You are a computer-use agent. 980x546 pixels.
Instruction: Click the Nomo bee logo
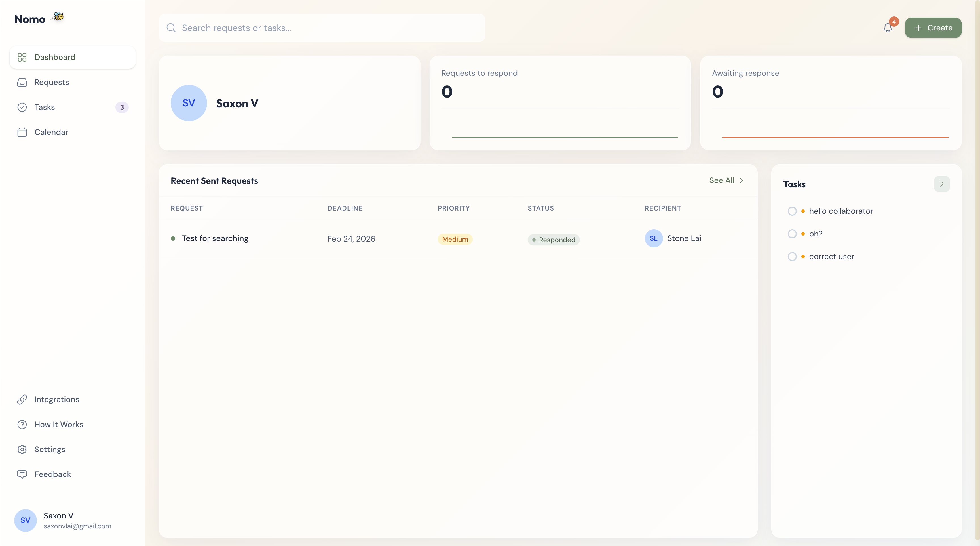[56, 17]
